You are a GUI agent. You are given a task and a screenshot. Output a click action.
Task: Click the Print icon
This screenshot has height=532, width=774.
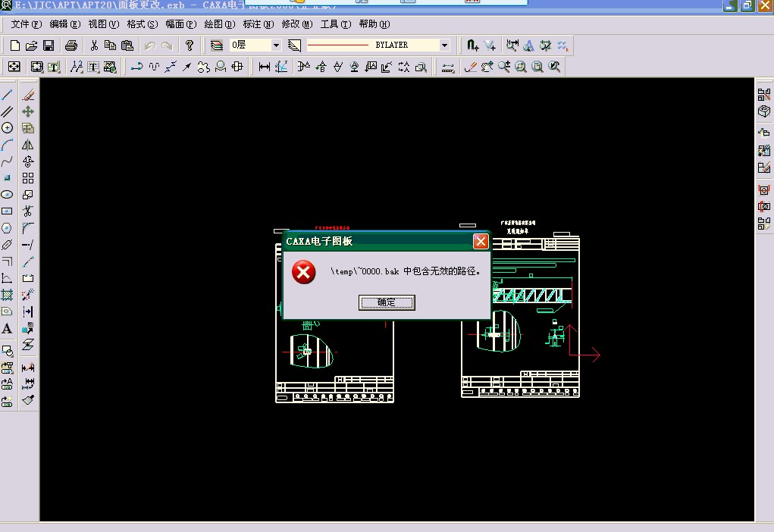(71, 45)
